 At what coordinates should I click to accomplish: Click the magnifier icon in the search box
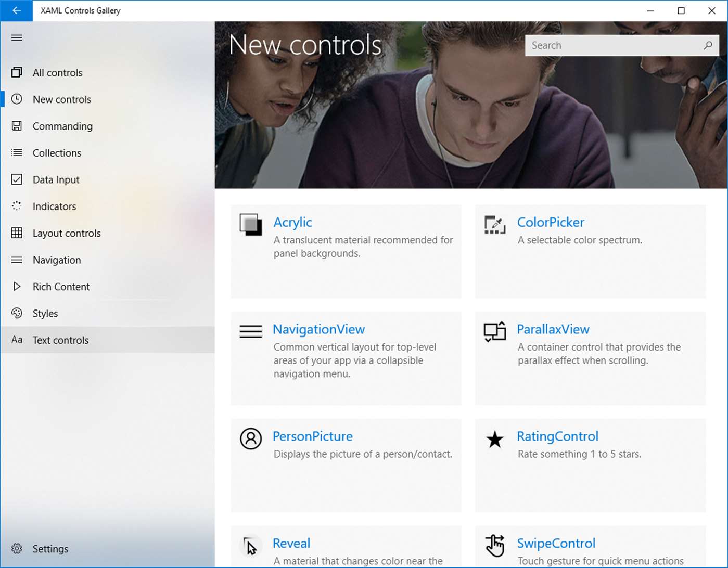click(x=708, y=45)
